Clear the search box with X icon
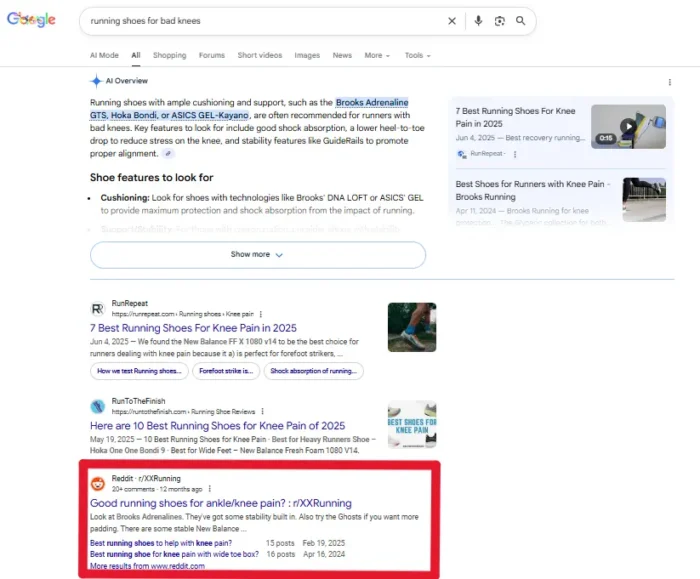 click(x=452, y=21)
